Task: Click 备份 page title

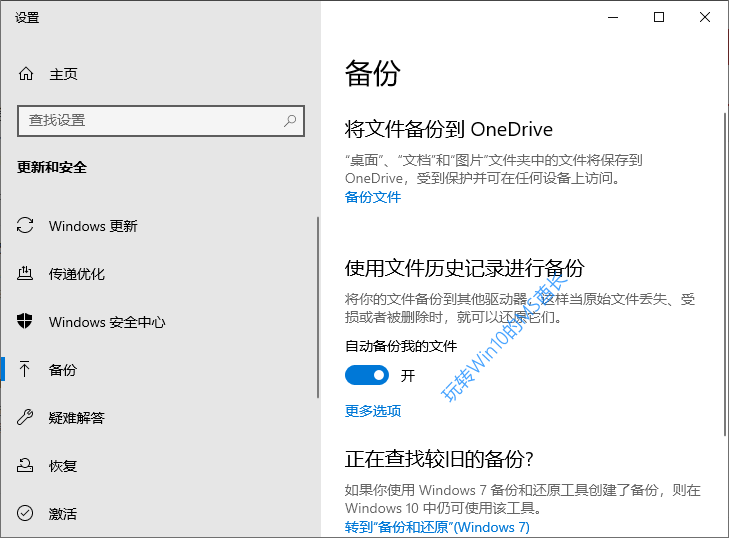Action: click(372, 73)
